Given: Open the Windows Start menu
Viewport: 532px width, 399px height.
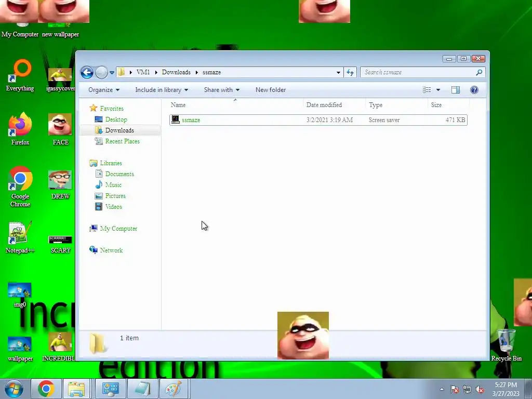Looking at the screenshot, I should pyautogui.click(x=14, y=389).
